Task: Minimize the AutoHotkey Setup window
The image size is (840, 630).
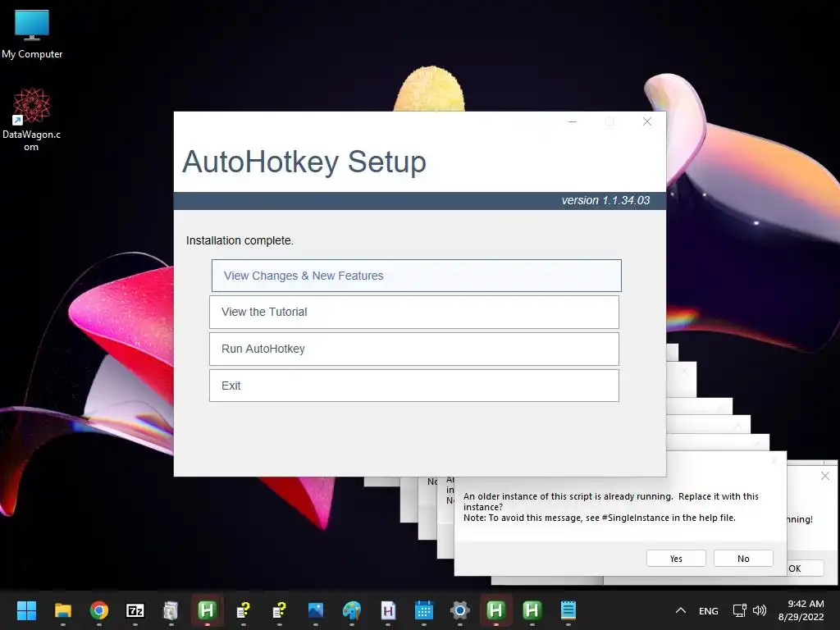Action: [572, 121]
